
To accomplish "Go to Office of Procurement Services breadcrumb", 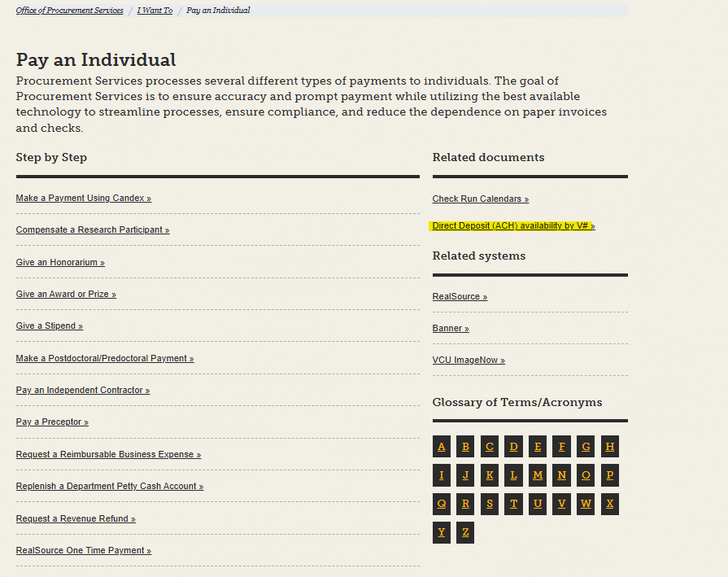I will (x=69, y=11).
